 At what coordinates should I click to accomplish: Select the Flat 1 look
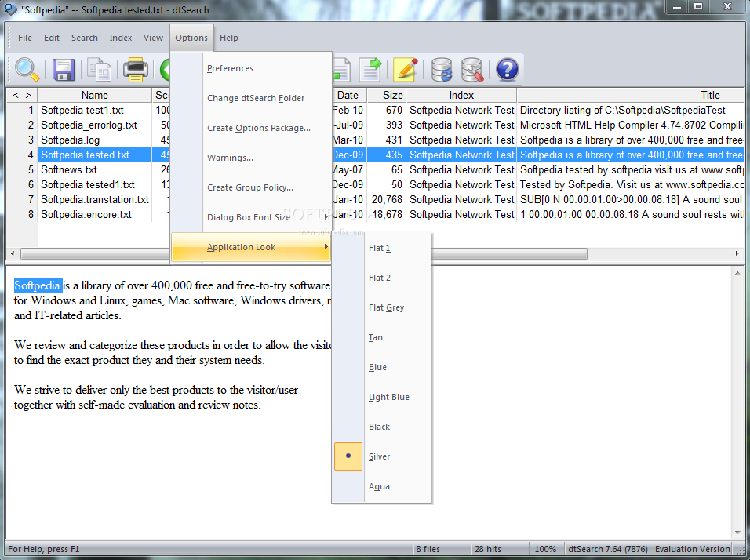[x=382, y=248]
